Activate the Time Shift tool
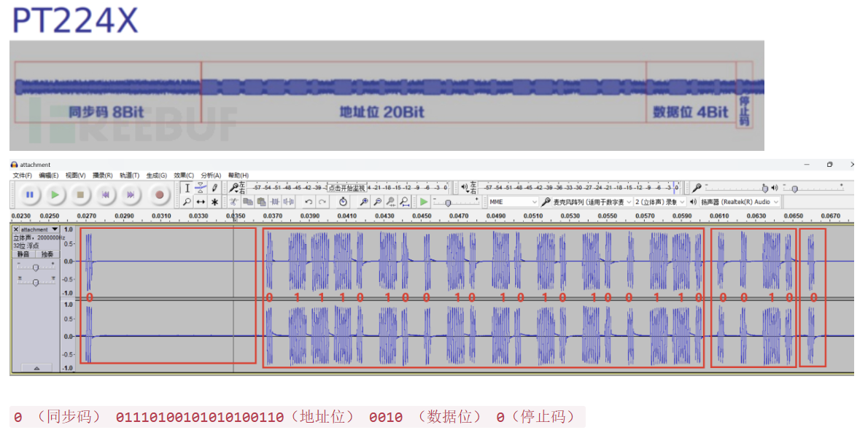868x438 pixels. (x=201, y=202)
